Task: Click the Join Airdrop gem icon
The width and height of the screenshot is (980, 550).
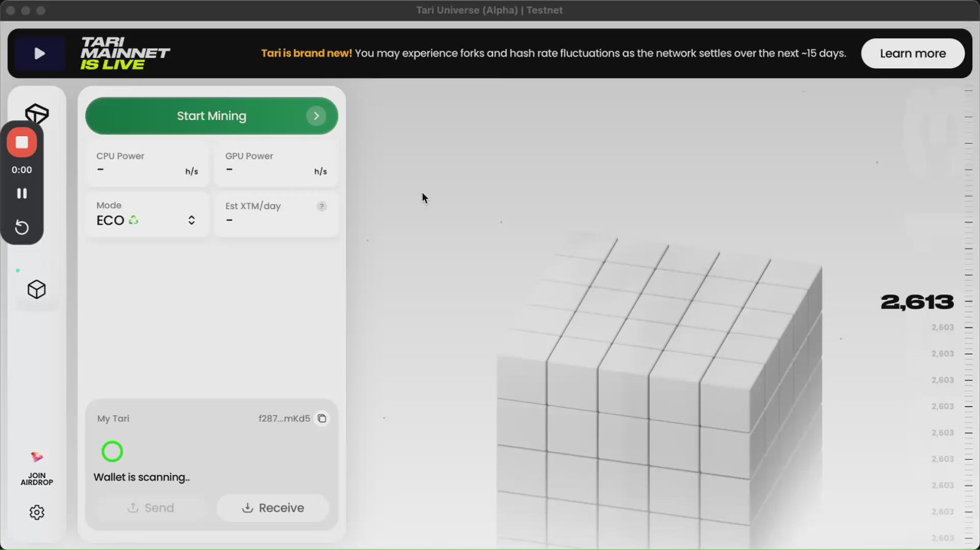Action: [x=37, y=457]
